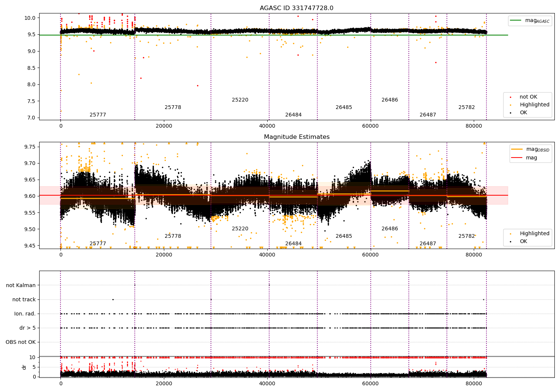The image size is (560, 392).
Task: Click obsid 25778 in the Magnitude Estimates plot
Action: coord(173,236)
